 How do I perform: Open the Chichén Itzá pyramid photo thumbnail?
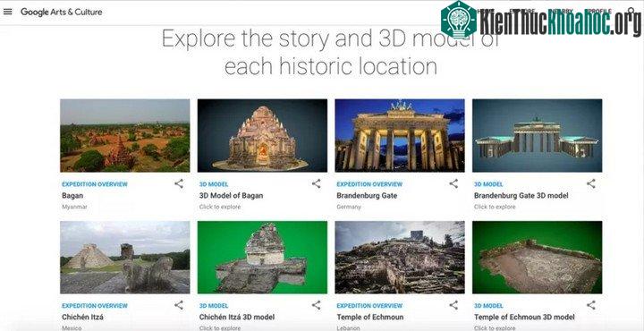tap(125, 257)
